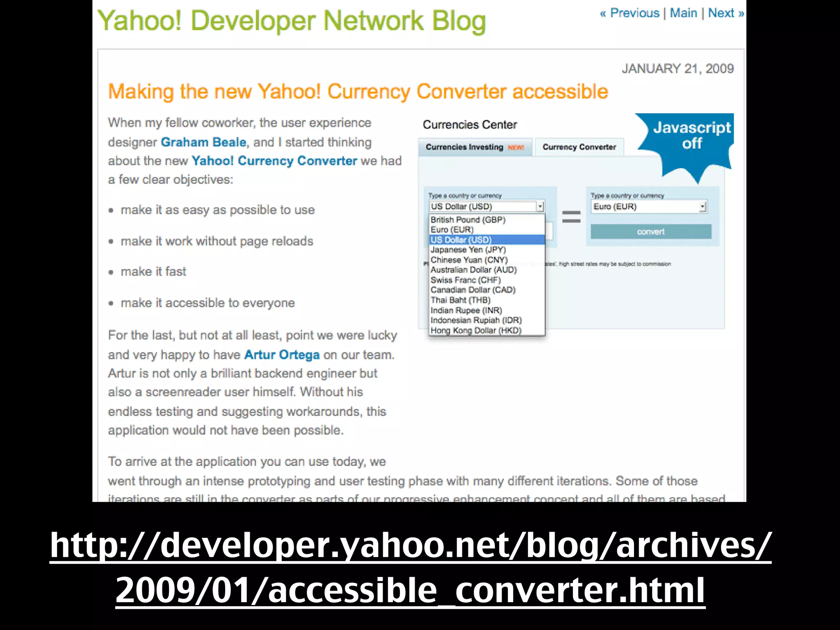
Task: Open the Artur Ortega link
Action: (x=282, y=355)
